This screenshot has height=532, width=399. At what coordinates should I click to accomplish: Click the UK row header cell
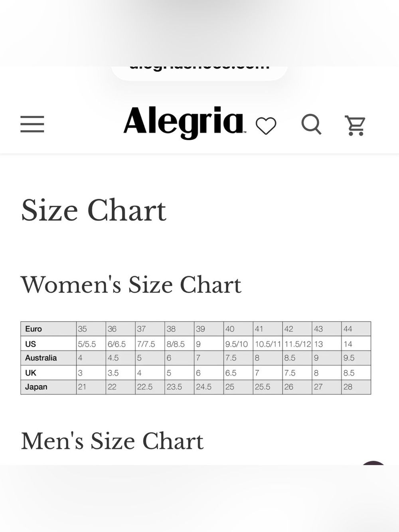click(x=48, y=373)
